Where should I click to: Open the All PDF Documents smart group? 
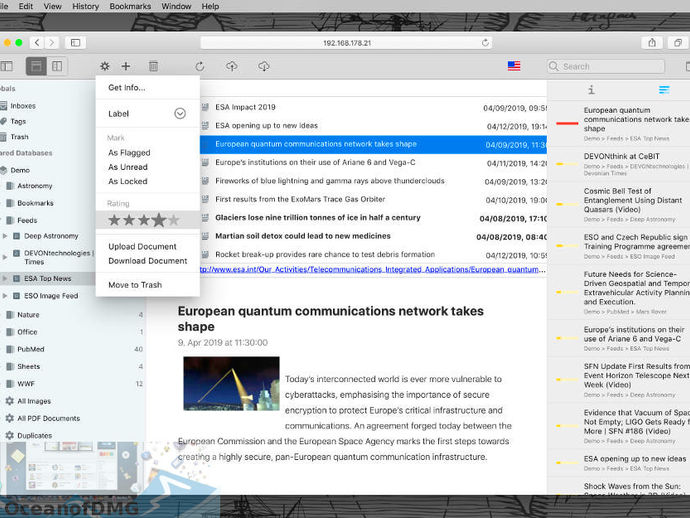(48, 418)
